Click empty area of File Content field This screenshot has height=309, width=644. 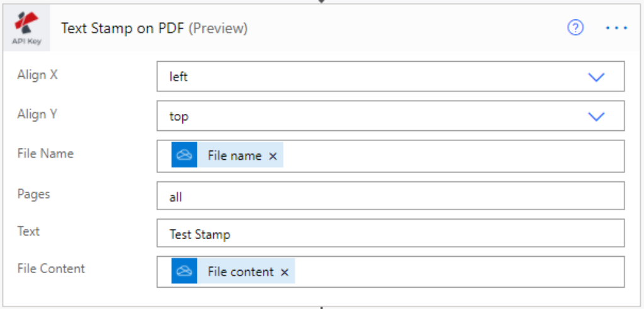pyautogui.click(x=459, y=272)
